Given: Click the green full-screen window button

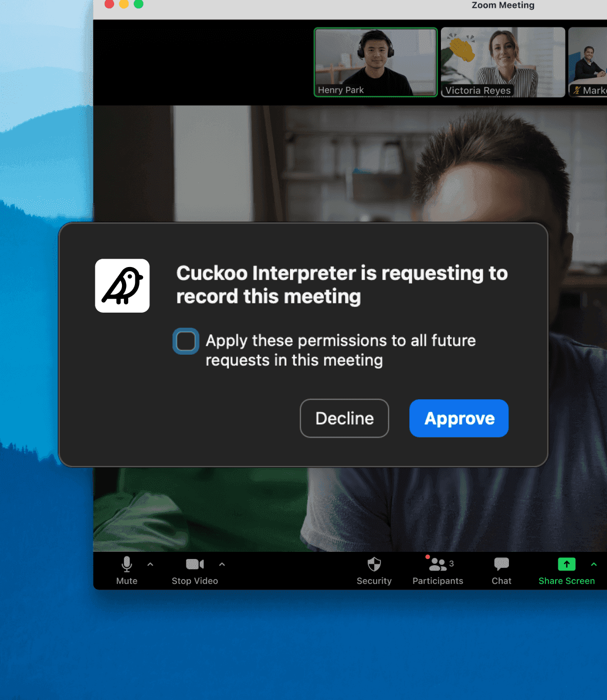Looking at the screenshot, I should tap(139, 4).
